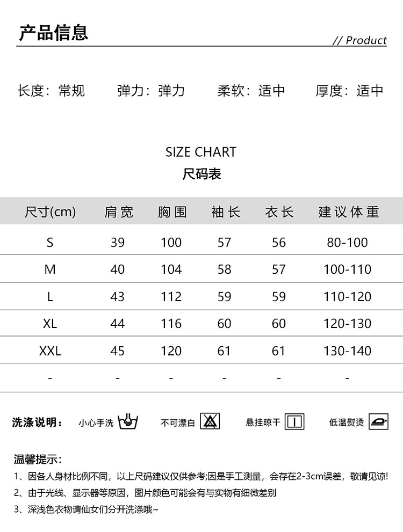Click the SIZE CHART title
The width and height of the screenshot is (403, 532).
tap(201, 152)
